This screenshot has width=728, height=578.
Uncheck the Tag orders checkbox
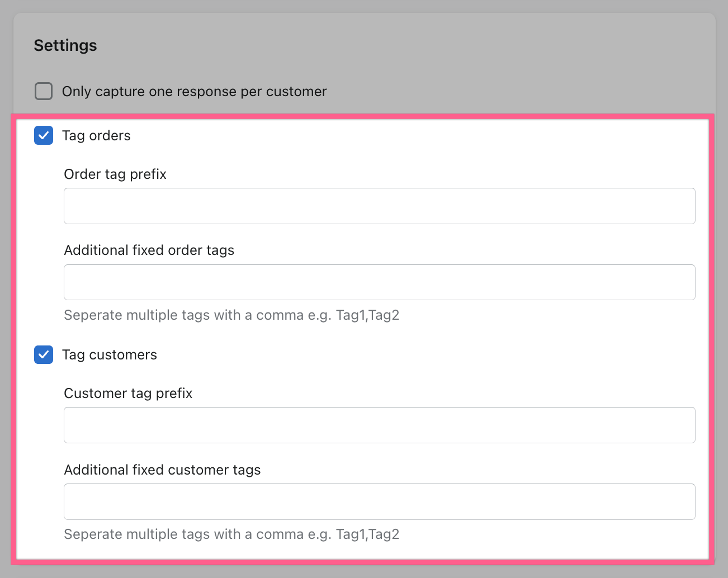[44, 136]
